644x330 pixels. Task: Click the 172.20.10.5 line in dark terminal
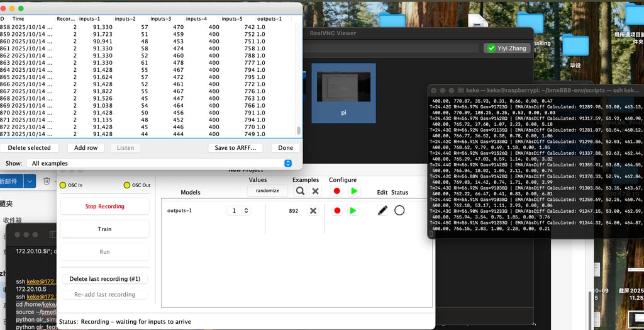point(30,289)
